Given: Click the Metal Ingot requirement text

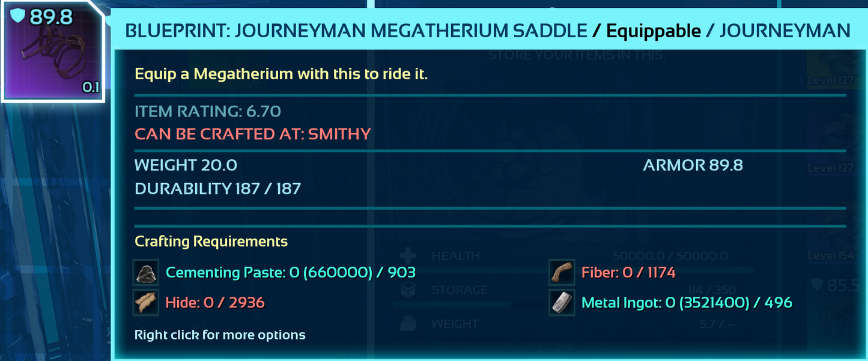Looking at the screenshot, I should point(687,302).
